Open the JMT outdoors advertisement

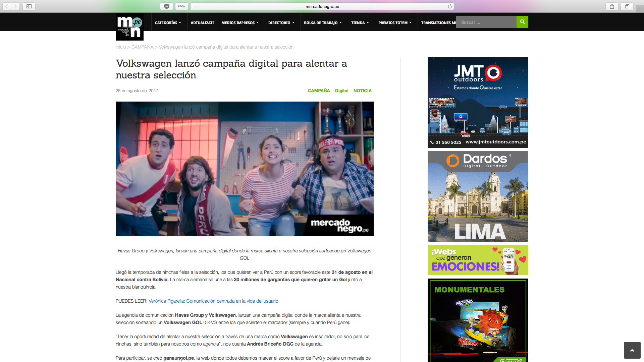pyautogui.click(x=478, y=103)
